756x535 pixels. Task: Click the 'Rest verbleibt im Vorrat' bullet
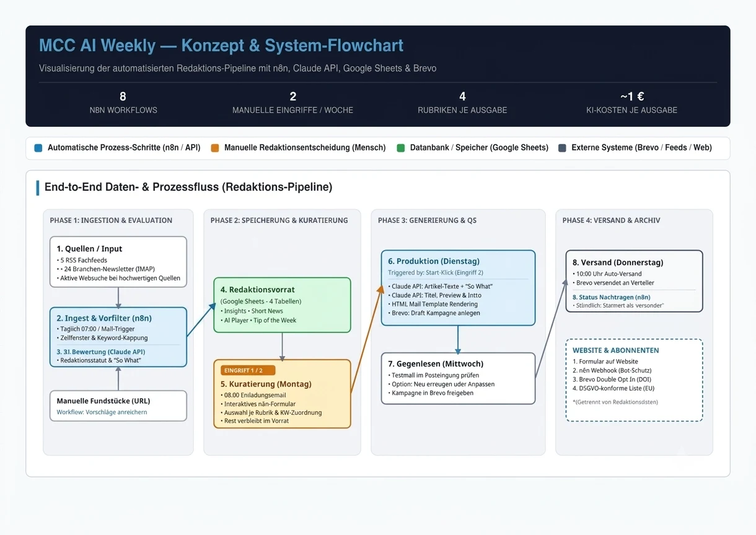[255, 421]
